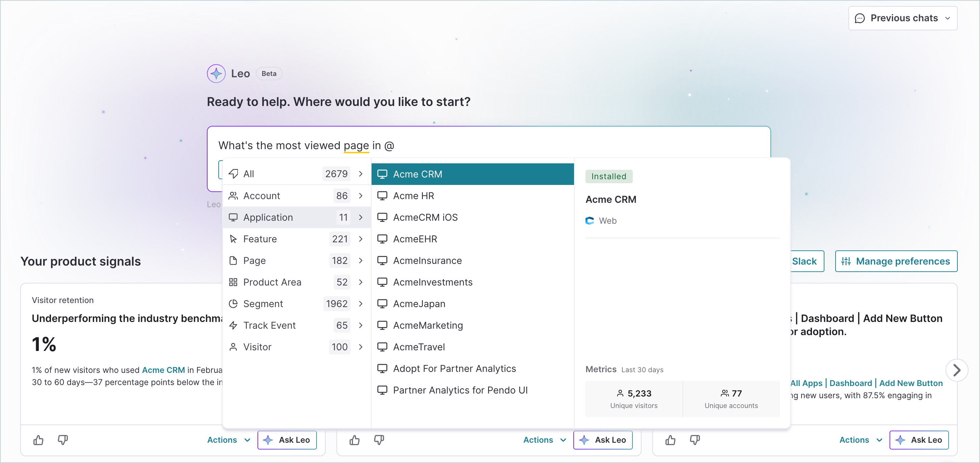Click the Leo prompt text input
The image size is (980, 463).
tap(488, 145)
